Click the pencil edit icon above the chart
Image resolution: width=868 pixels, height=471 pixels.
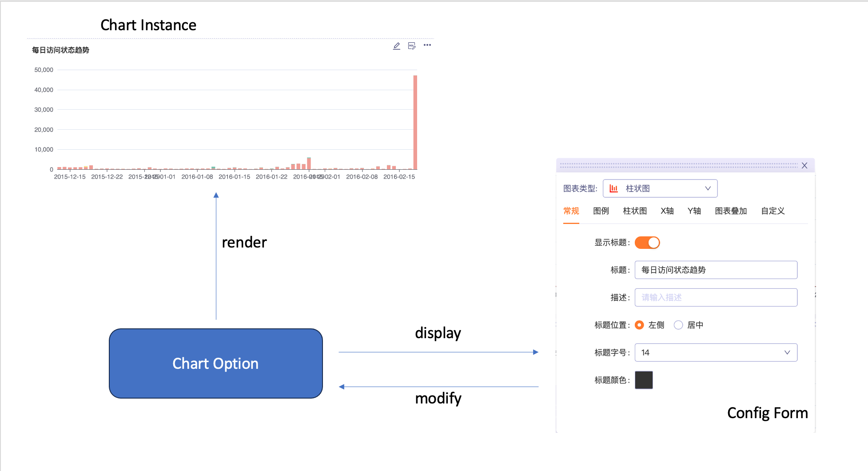pyautogui.click(x=397, y=46)
